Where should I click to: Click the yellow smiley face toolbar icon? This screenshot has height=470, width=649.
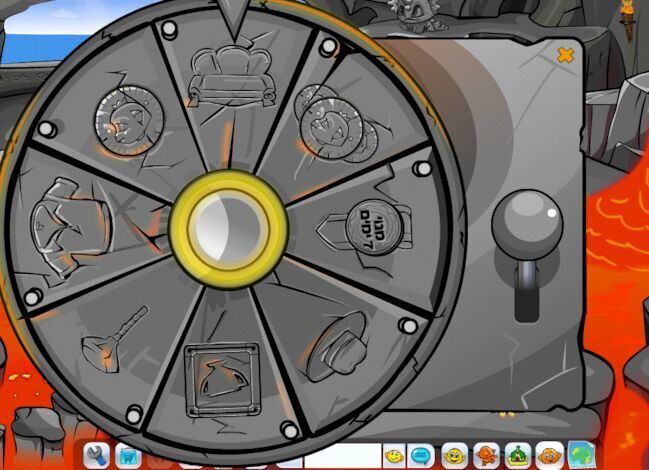point(454,456)
